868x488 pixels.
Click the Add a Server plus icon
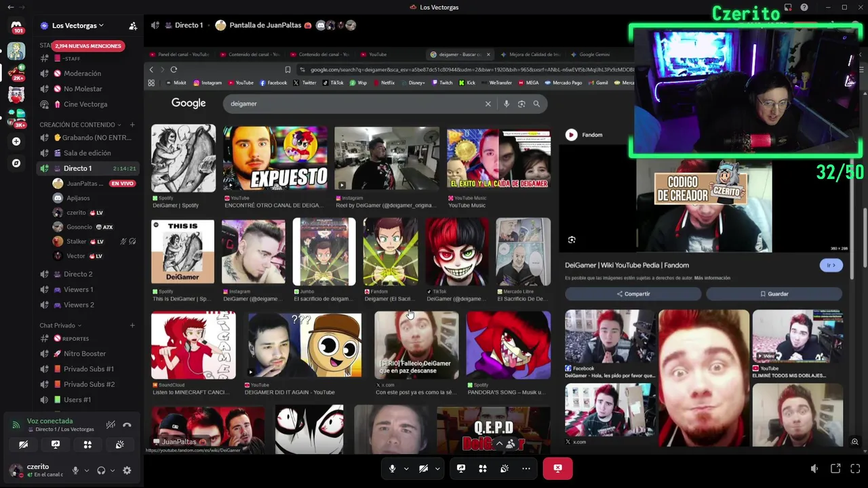pyautogui.click(x=16, y=142)
